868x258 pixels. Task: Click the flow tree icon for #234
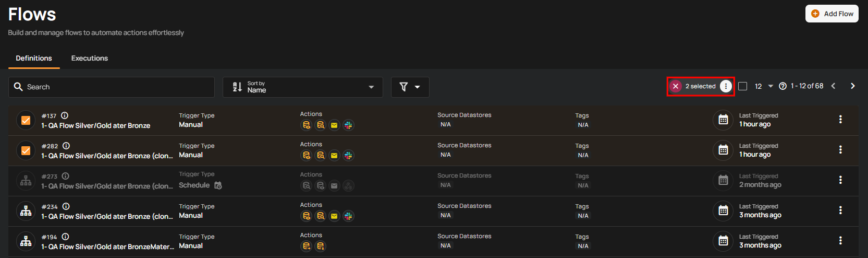[26, 211]
